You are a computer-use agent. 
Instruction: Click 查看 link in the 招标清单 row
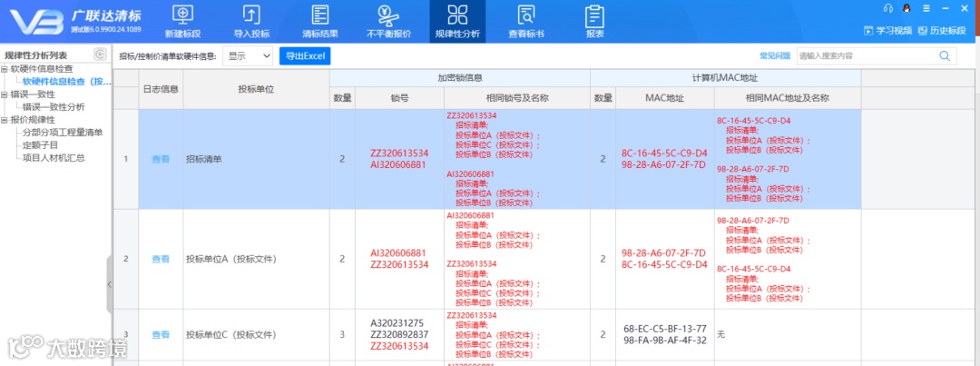pos(161,159)
